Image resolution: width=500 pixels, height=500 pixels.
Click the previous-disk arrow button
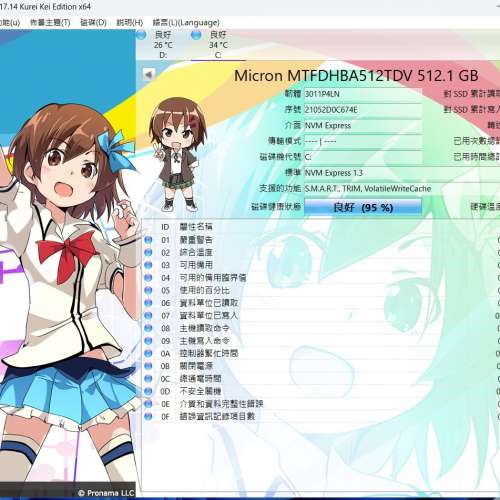[x=148, y=74]
